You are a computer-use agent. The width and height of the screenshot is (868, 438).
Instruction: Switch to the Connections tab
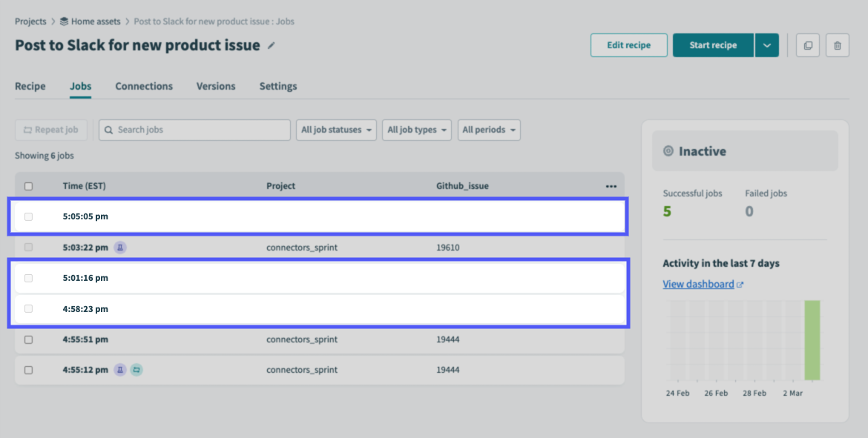click(x=144, y=86)
